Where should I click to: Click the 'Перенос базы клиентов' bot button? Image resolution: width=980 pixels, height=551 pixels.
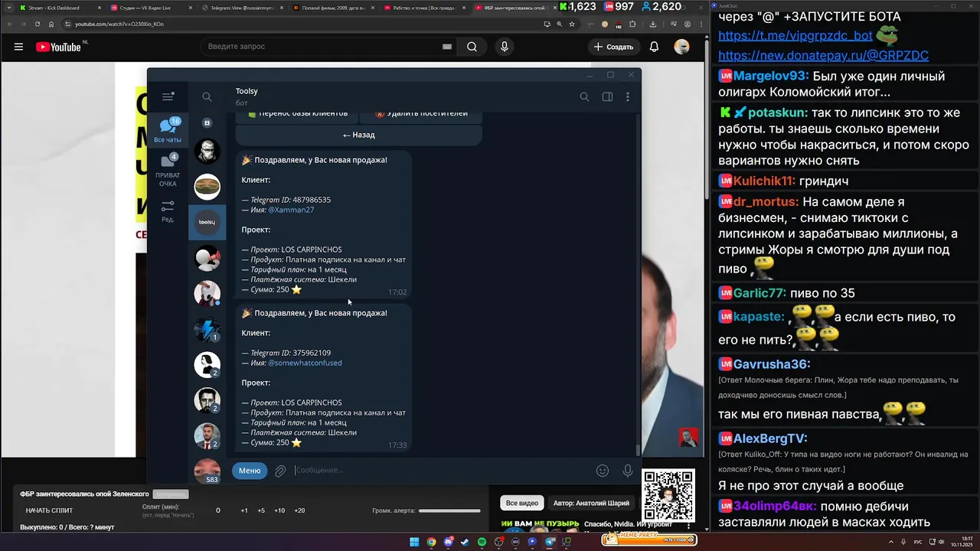pyautogui.click(x=296, y=114)
